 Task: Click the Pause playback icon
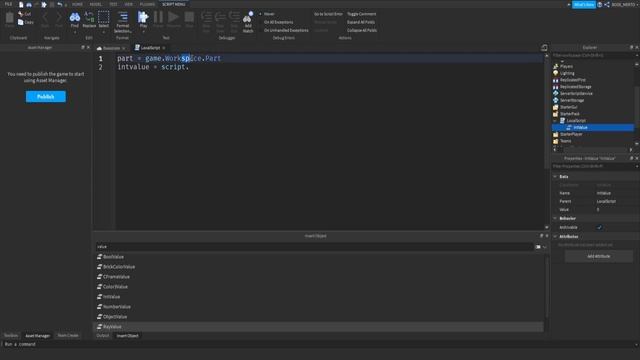click(158, 17)
